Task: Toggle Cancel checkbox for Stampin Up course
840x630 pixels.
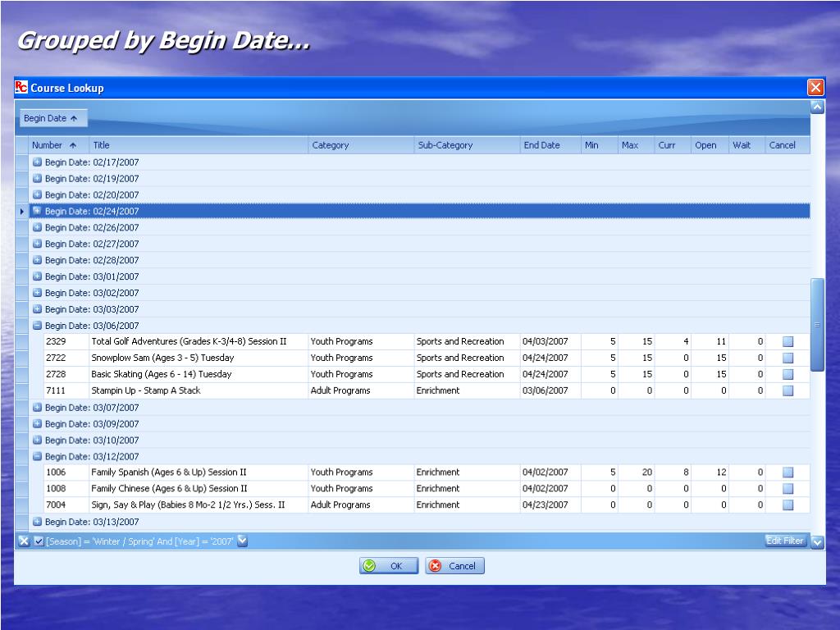Action: [x=787, y=390]
